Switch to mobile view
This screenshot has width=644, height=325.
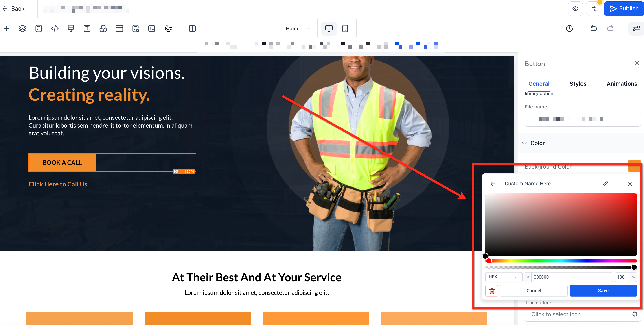345,28
